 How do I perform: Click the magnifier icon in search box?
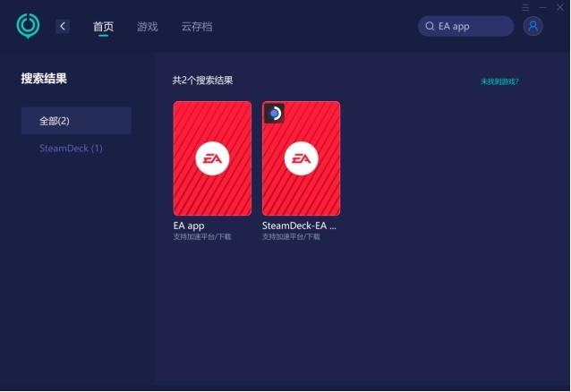[x=430, y=26]
